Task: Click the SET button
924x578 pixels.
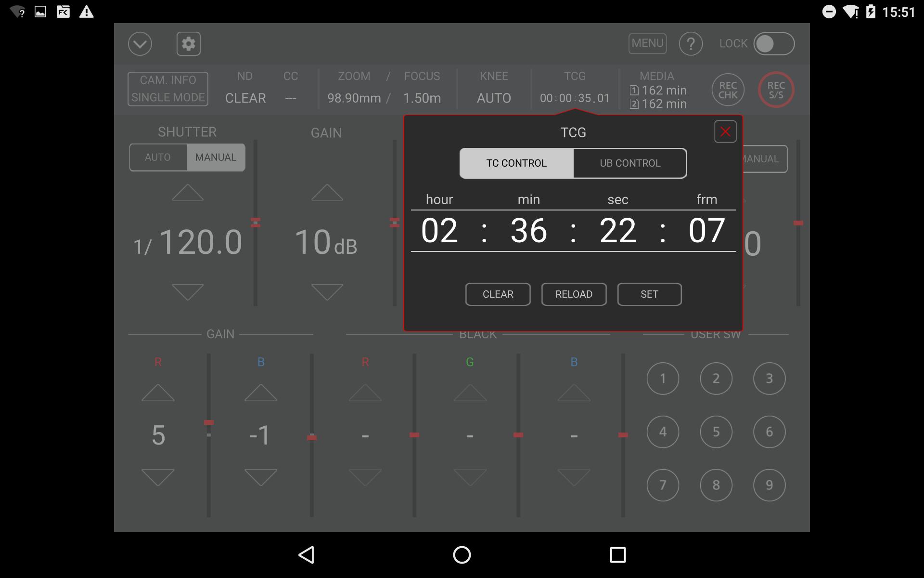Action: (x=649, y=294)
